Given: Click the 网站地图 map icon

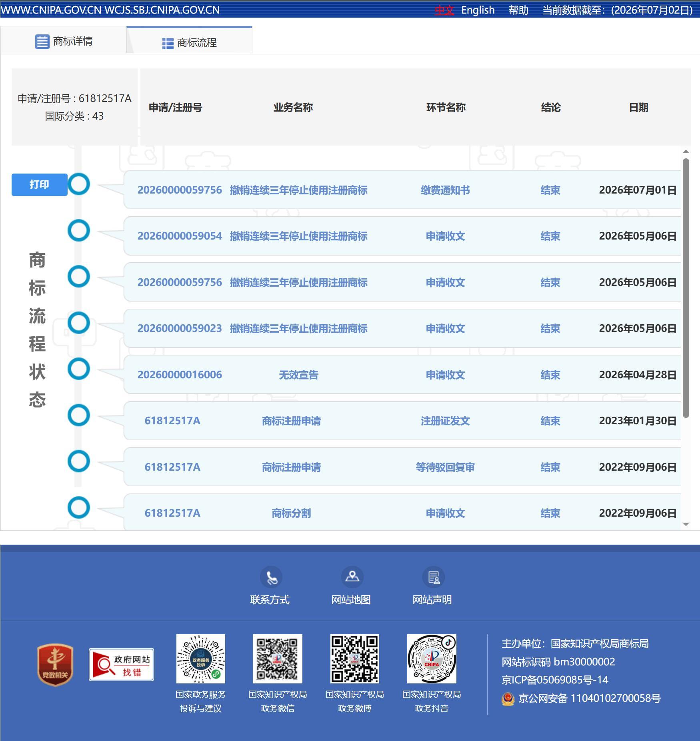Looking at the screenshot, I should click(352, 577).
